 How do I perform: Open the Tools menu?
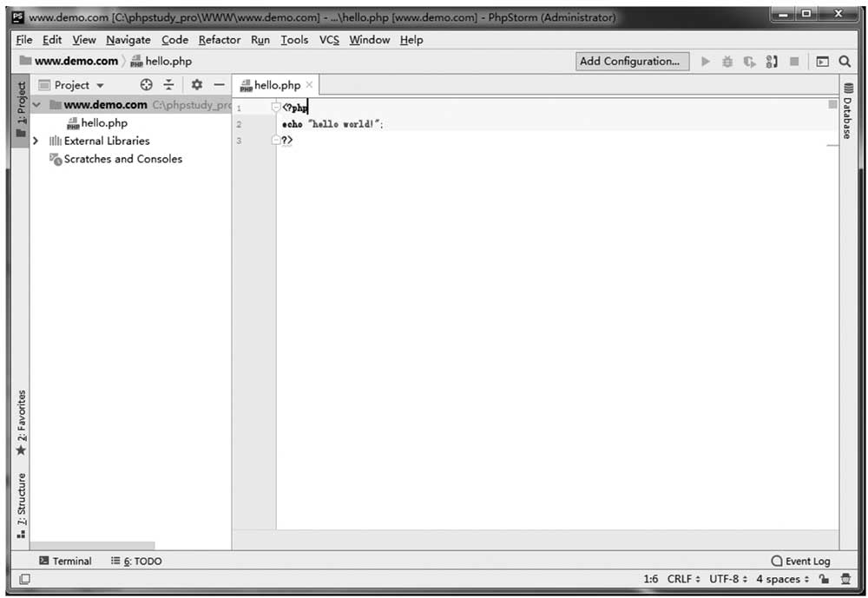pos(294,40)
